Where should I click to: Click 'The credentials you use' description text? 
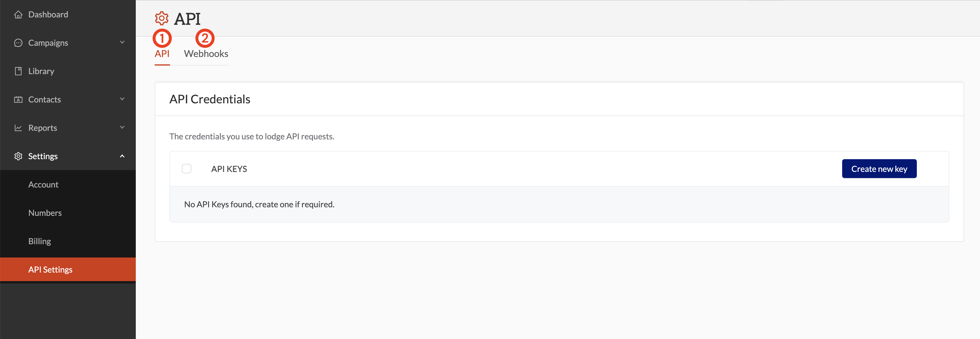[x=252, y=136]
